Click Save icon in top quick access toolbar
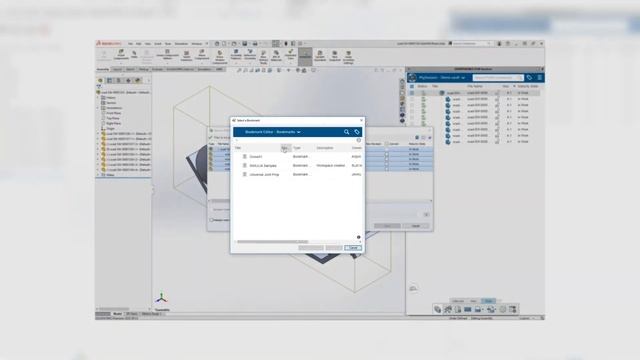Image resolution: width=640 pixels, height=360 pixels. 245,44
